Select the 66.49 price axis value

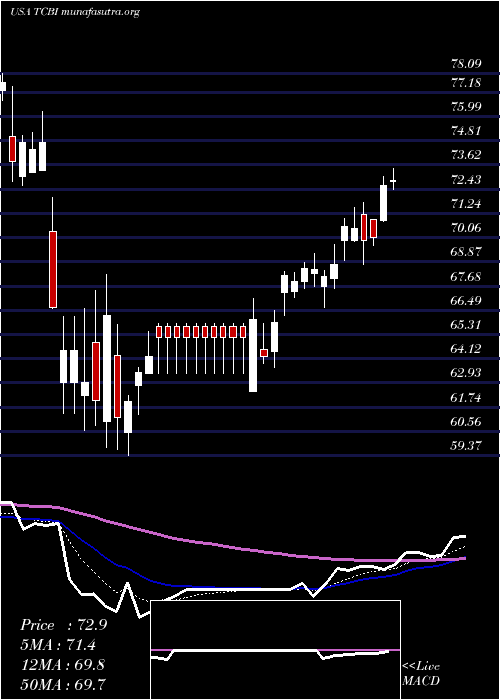point(466,301)
